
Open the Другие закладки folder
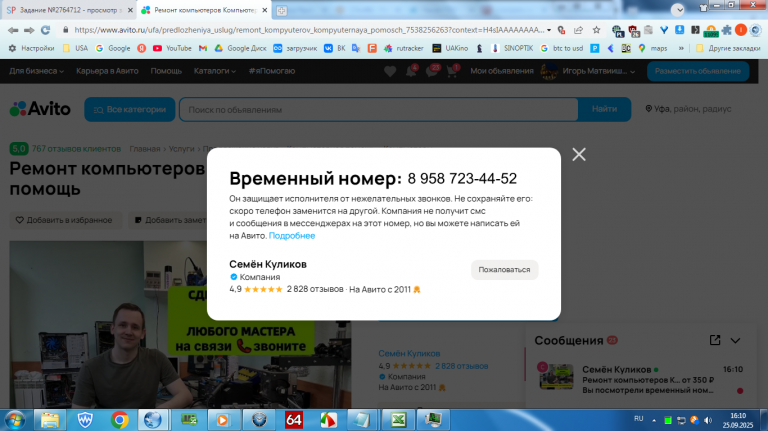point(728,48)
